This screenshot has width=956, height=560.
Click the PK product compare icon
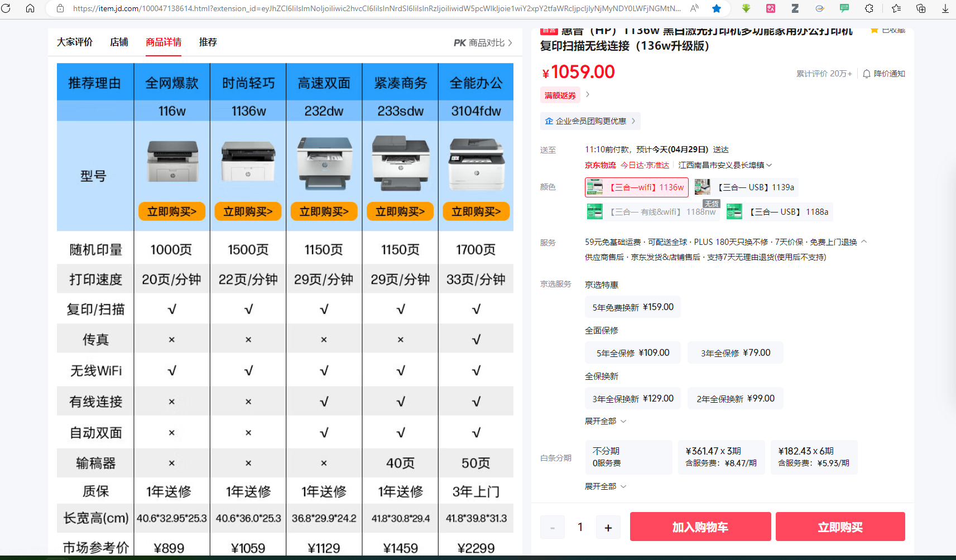(460, 43)
